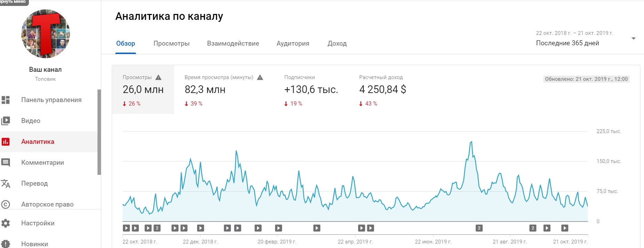Select the red Analytics chart icon
This screenshot has width=644, height=248.
click(x=6, y=142)
